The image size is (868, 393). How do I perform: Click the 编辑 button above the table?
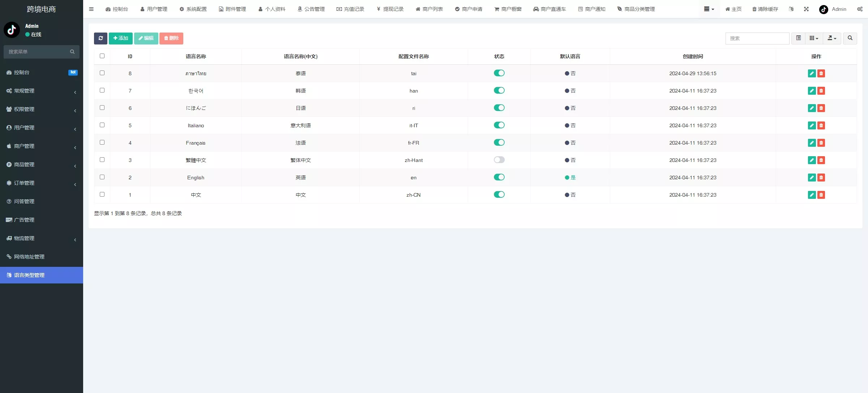point(146,38)
